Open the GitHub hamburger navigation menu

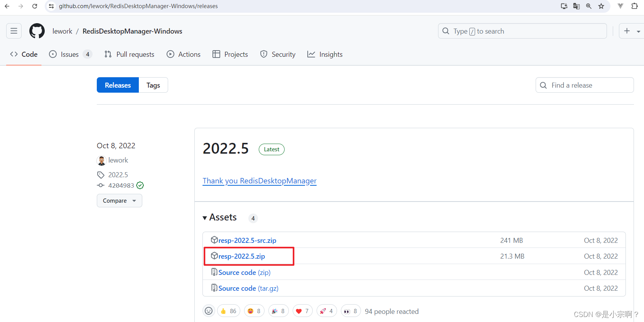point(14,31)
